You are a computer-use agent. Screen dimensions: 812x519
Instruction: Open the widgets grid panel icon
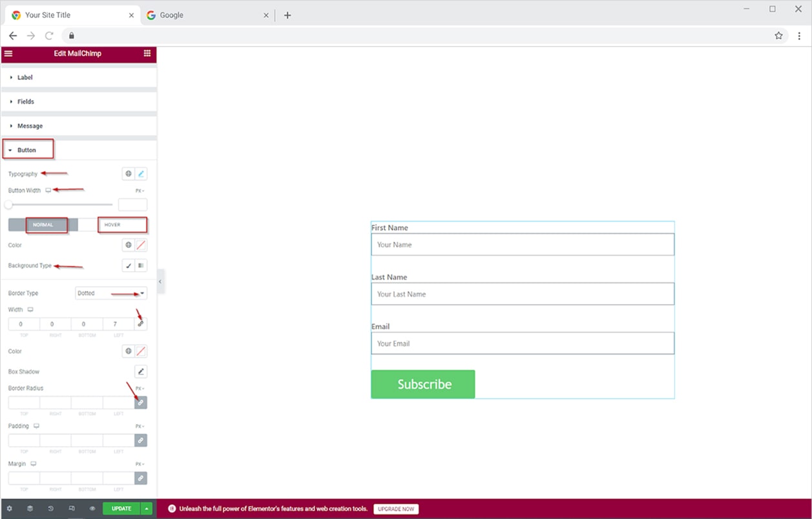click(147, 54)
